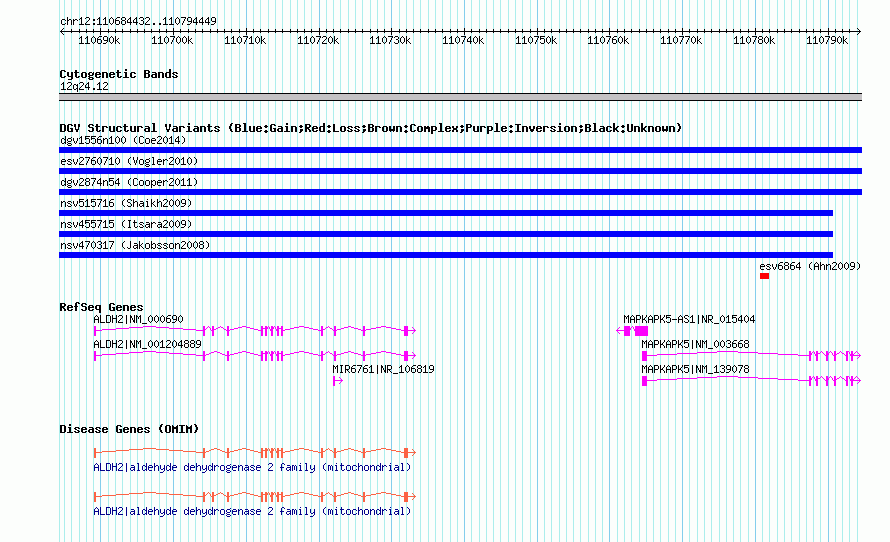Image resolution: width=890 pixels, height=542 pixels.
Task: Click the ALDH2|NM_000690 gene label
Action: (x=138, y=320)
